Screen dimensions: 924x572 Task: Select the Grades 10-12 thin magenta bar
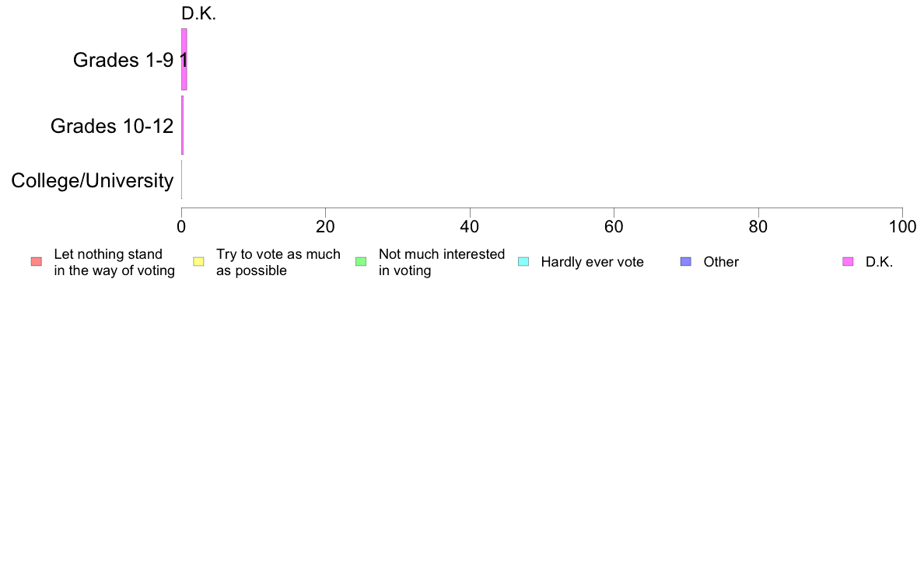tap(183, 125)
